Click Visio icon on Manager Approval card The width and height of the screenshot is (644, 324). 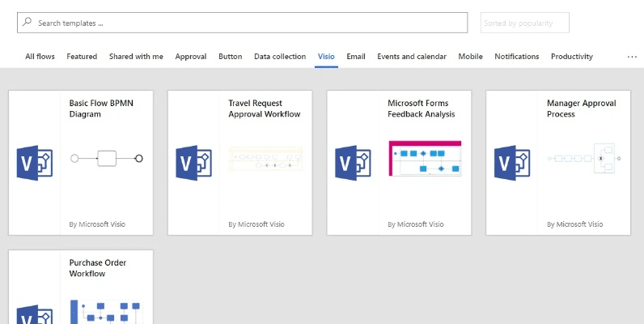[x=512, y=163]
